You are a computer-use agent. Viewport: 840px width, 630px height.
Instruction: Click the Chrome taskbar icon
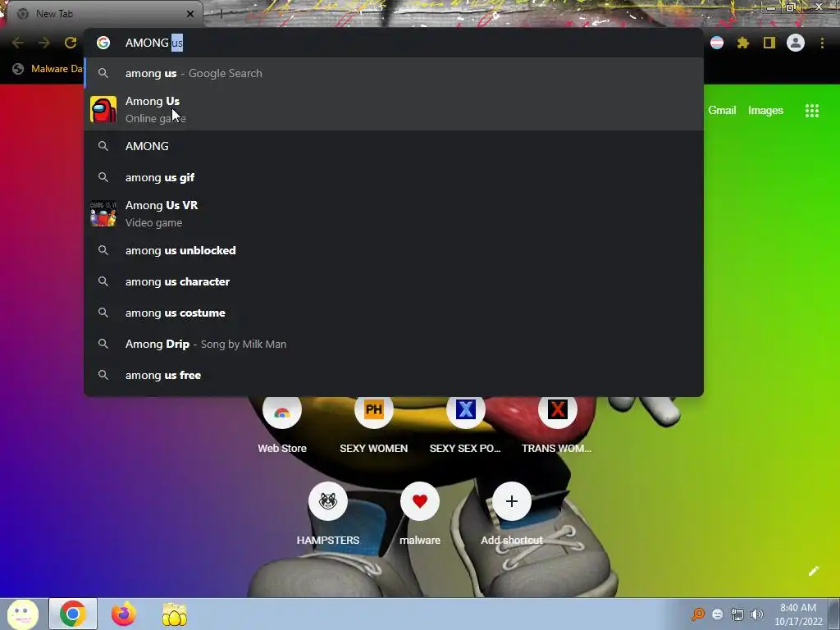[x=73, y=614]
